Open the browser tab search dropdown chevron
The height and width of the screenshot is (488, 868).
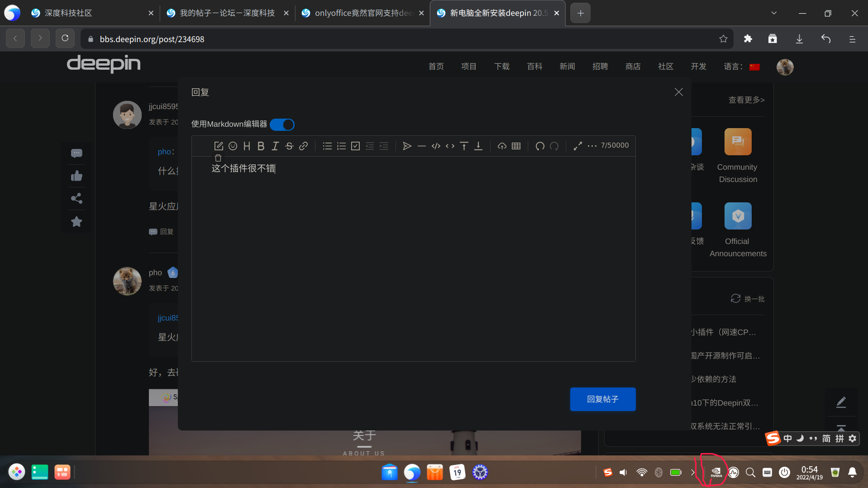pos(773,13)
